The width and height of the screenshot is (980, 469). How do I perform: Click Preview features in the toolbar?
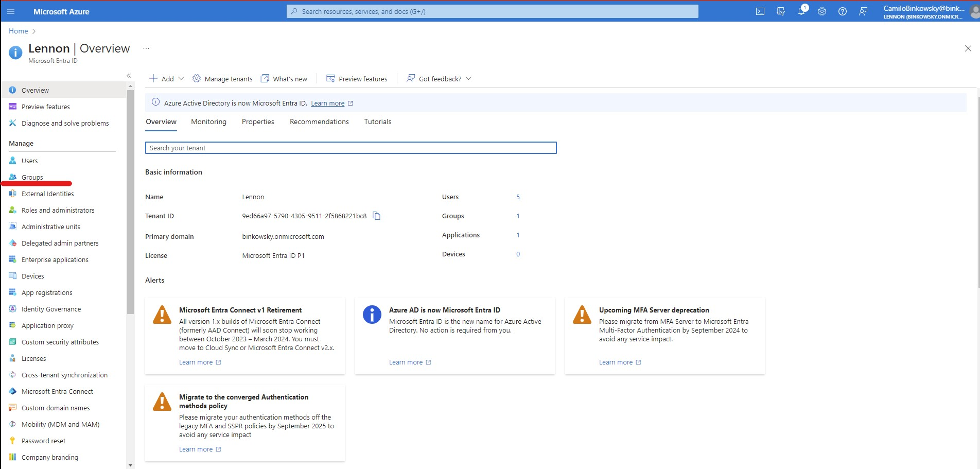pyautogui.click(x=357, y=79)
